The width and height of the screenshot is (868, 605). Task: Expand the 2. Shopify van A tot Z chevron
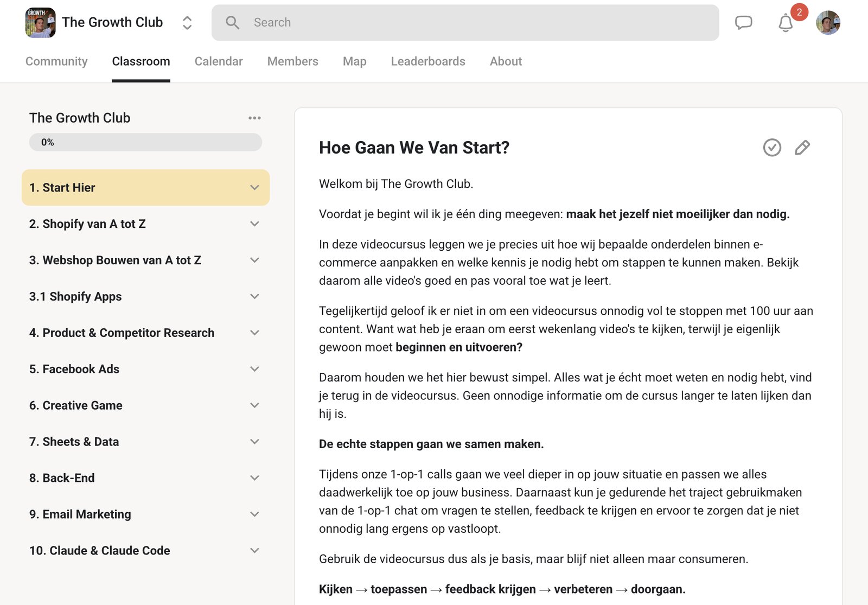pyautogui.click(x=254, y=224)
